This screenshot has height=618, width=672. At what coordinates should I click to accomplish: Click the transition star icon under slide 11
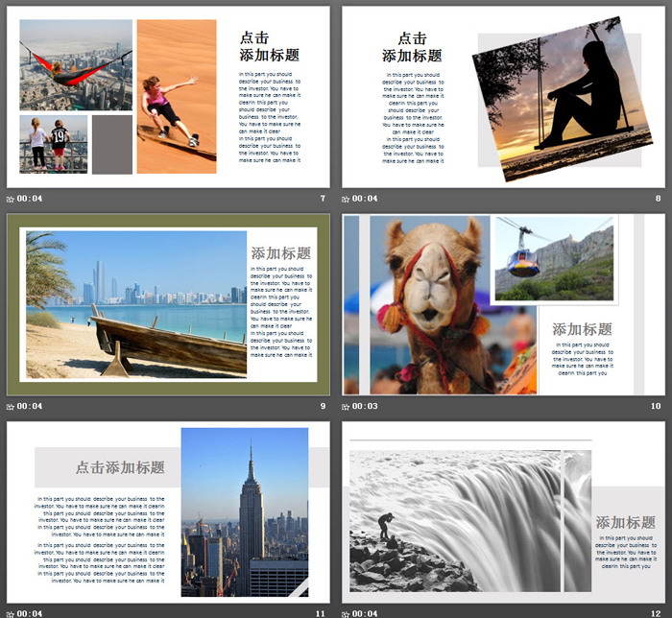(x=11, y=613)
